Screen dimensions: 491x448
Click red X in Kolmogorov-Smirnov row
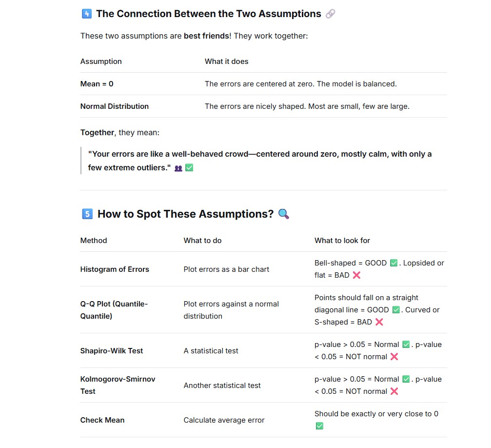(x=394, y=391)
